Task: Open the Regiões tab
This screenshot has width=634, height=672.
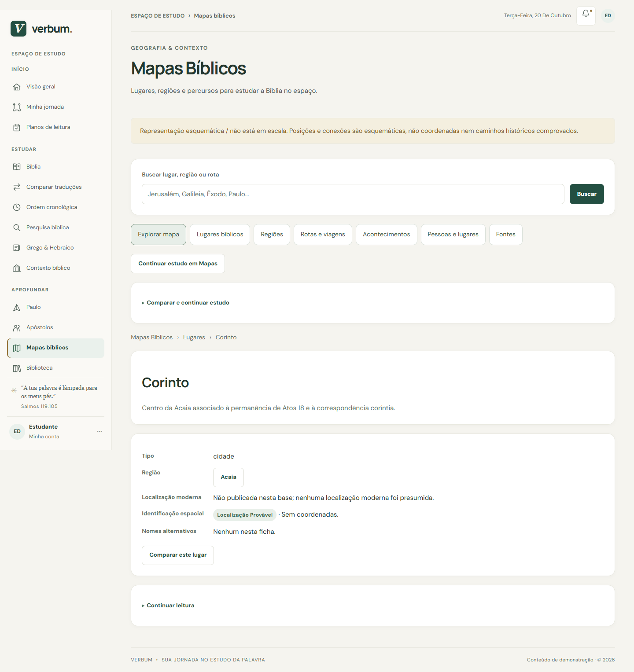Action: [272, 235]
